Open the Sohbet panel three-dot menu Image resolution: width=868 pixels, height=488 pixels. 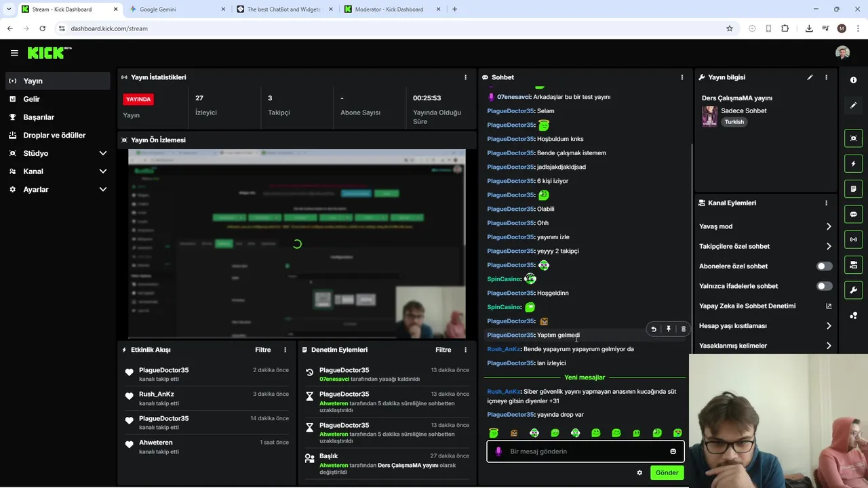click(682, 77)
